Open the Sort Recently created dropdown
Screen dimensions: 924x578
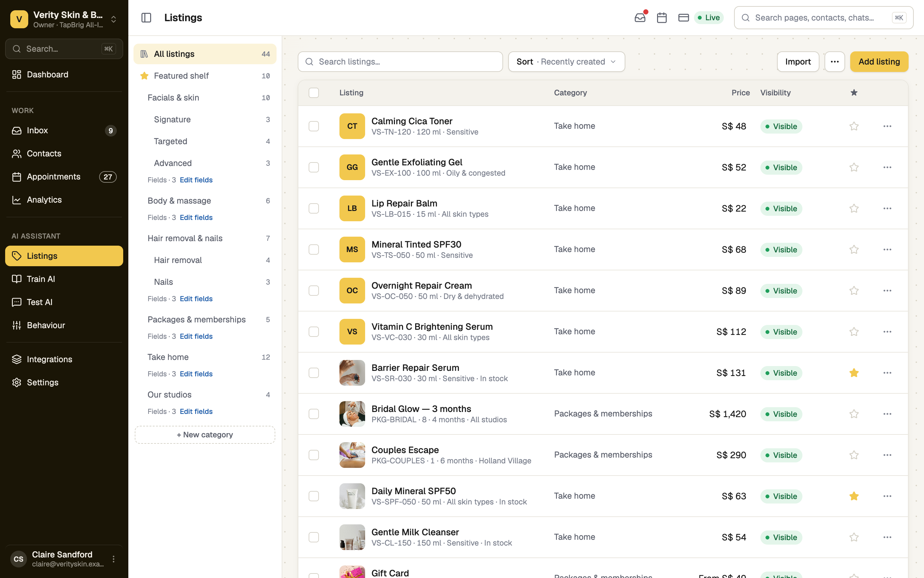point(566,62)
